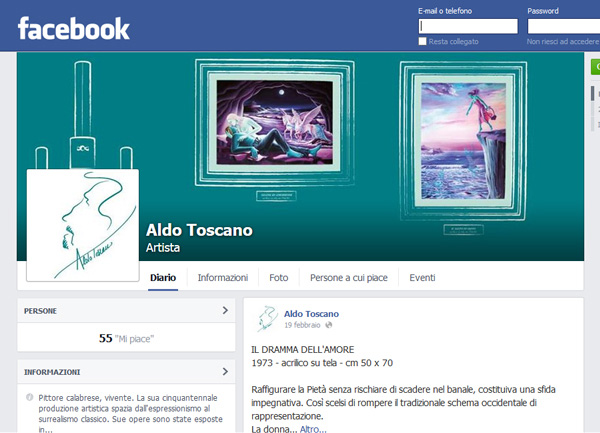Screen dimensions: 600x433
Task: Open the Foto tab
Action: (279, 278)
